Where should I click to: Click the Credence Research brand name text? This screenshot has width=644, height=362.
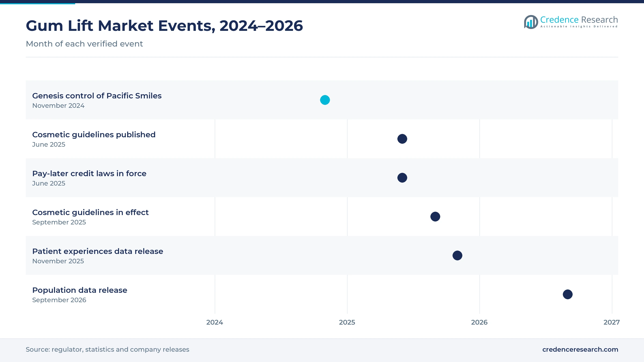579,20
